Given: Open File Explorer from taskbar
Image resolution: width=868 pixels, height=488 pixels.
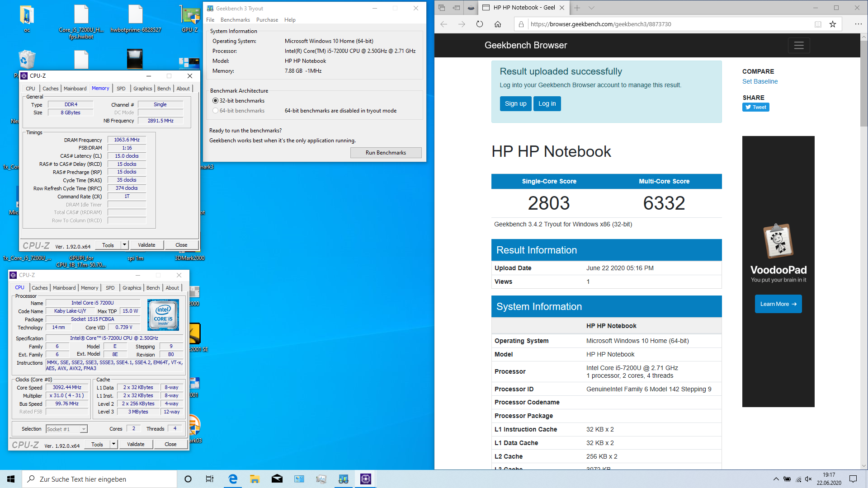Looking at the screenshot, I should (255, 479).
